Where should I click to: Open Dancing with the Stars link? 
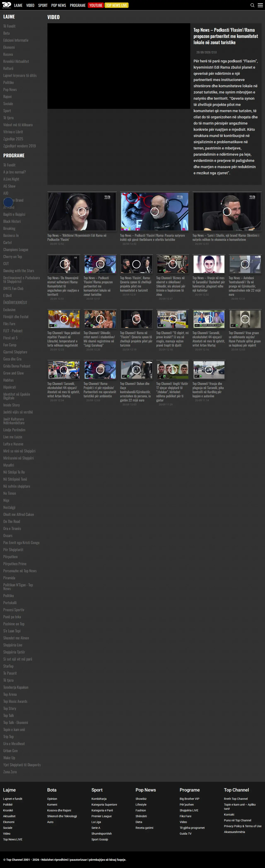[19, 270]
